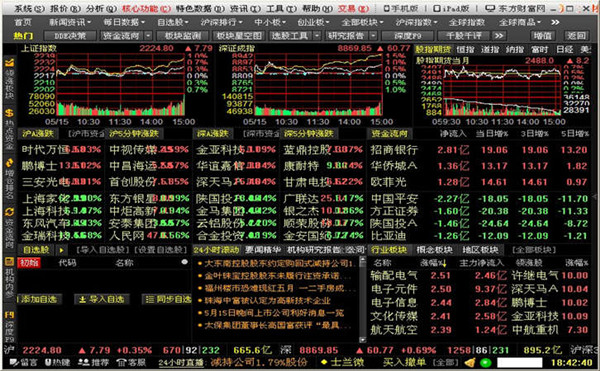The image size is (600, 371).
Task: Click the 推荐 recommend icon
Action: pos(83,362)
